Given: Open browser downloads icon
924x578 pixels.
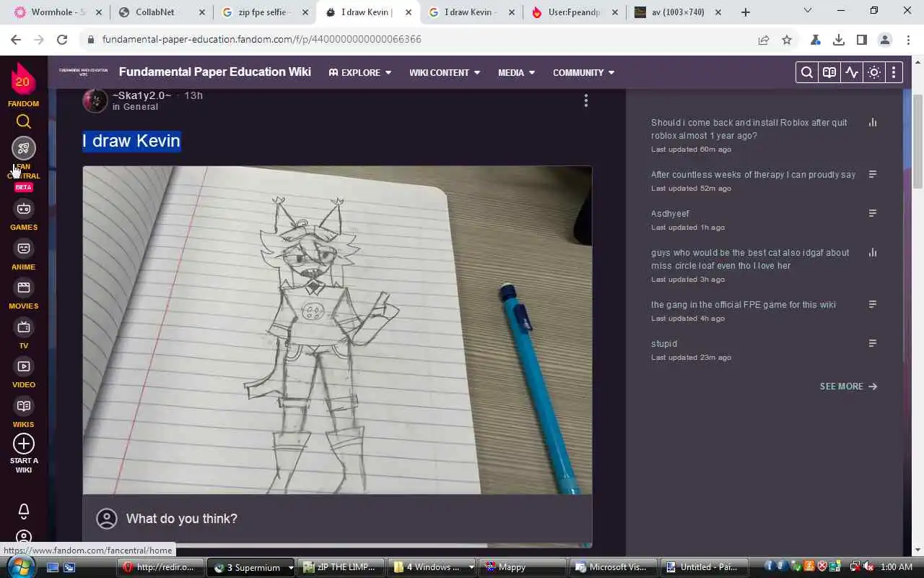Looking at the screenshot, I should [x=839, y=40].
